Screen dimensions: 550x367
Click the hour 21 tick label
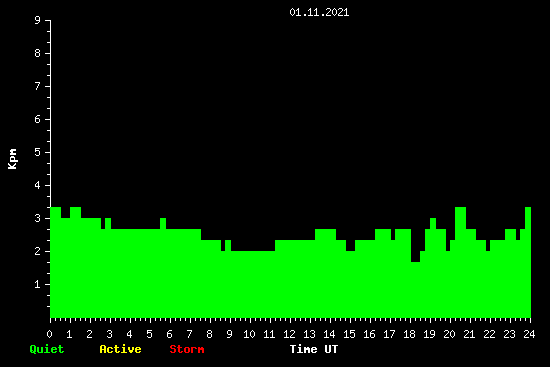point(469,334)
